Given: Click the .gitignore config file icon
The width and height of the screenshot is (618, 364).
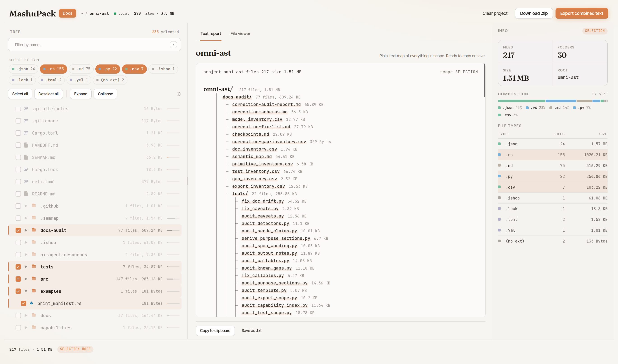Looking at the screenshot, I should pos(26,121).
